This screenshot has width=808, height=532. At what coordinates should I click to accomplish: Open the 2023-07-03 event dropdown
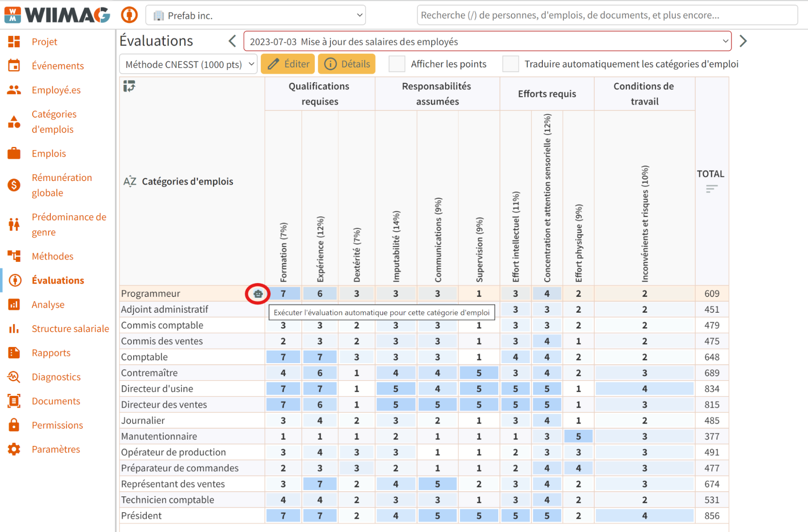tap(487, 41)
